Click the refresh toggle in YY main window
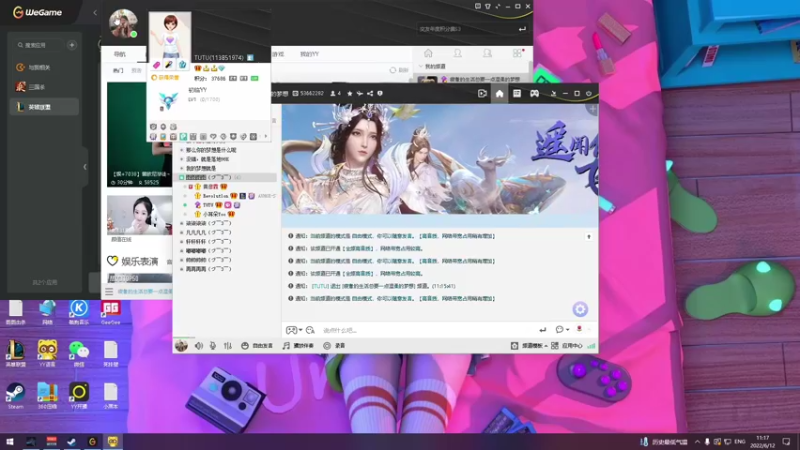The image size is (800, 450). click(x=399, y=70)
